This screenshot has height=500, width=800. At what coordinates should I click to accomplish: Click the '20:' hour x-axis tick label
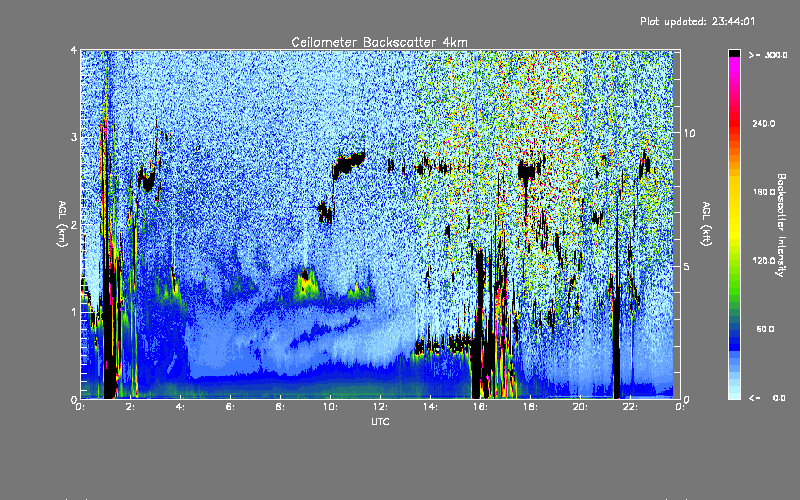click(580, 407)
